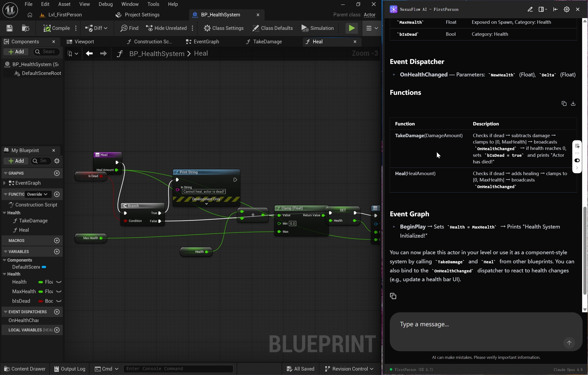
Task: Navigate back using the graph back arrow
Action: click(x=89, y=53)
